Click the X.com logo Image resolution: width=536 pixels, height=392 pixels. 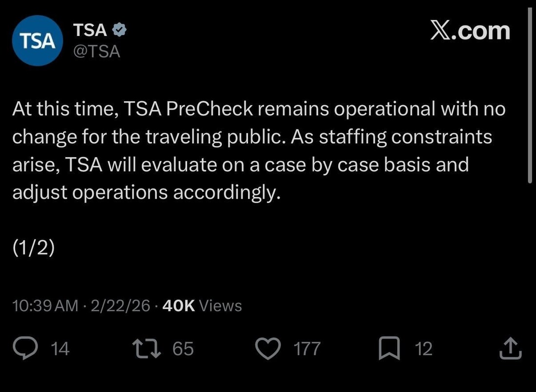point(470,31)
